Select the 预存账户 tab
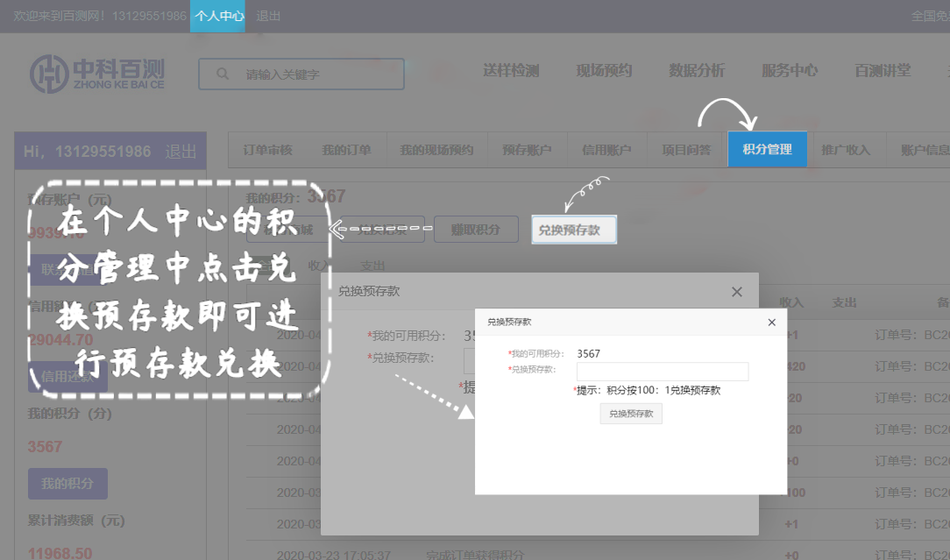The image size is (950, 560). 527,150
